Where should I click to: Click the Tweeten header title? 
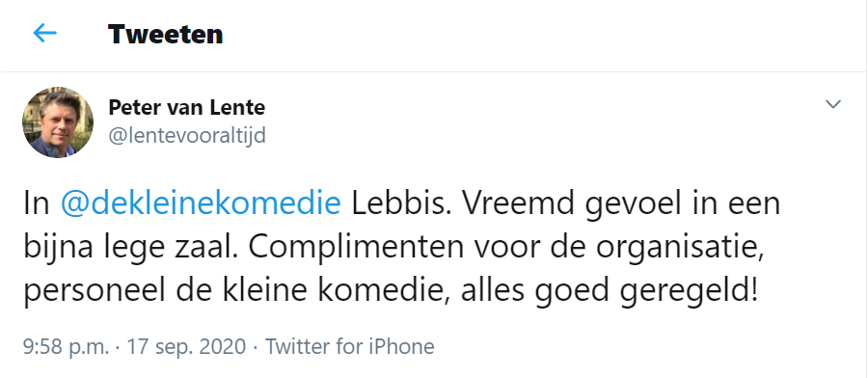click(x=166, y=34)
